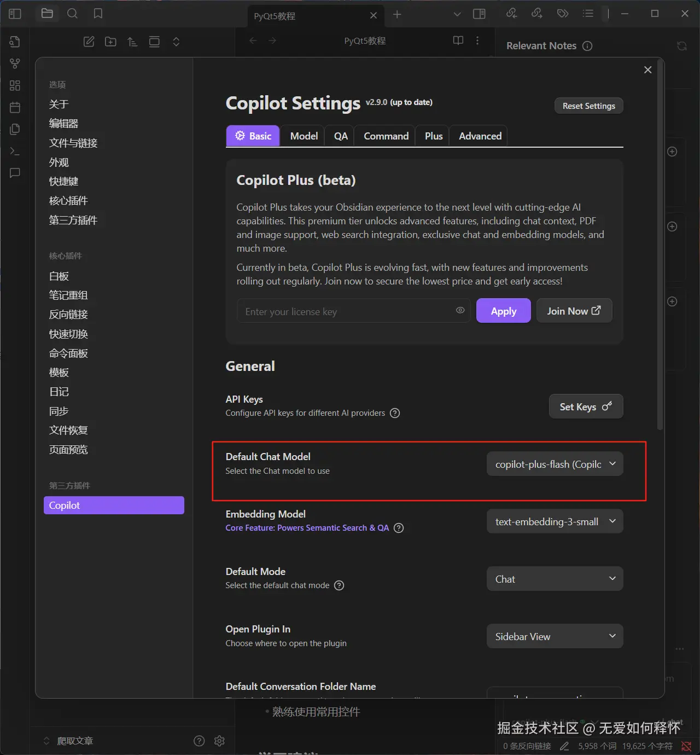Screen dimensions: 700x755
Task: Navigate back with left arrow
Action: (253, 40)
